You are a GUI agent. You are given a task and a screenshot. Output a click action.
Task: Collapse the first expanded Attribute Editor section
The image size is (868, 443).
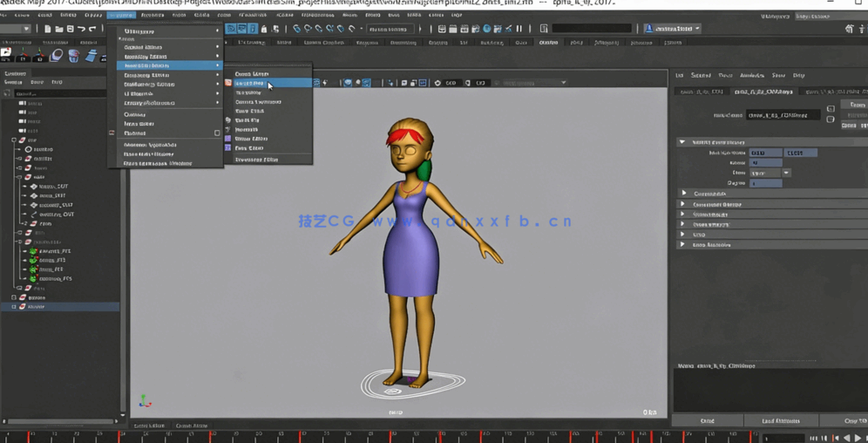coord(682,142)
